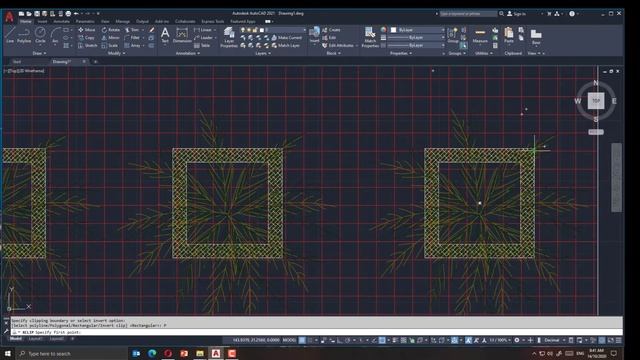The image size is (640, 360).
Task: Expand the Modify panel
Action: pos(116,53)
